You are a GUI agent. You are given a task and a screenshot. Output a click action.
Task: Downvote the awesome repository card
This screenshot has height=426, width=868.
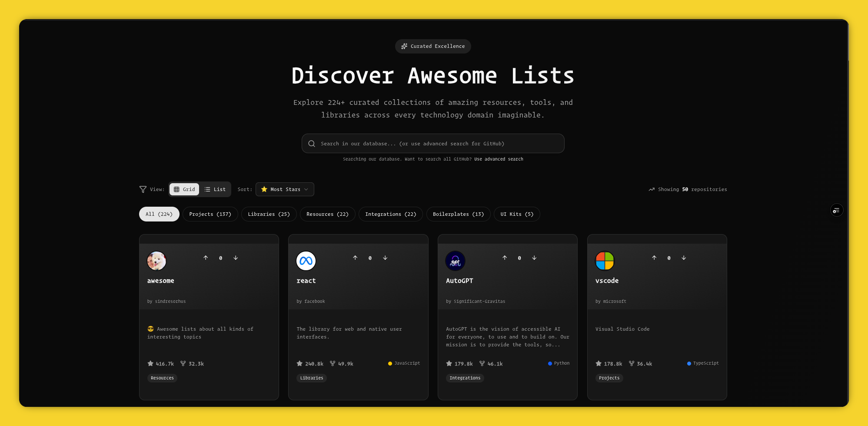click(236, 258)
